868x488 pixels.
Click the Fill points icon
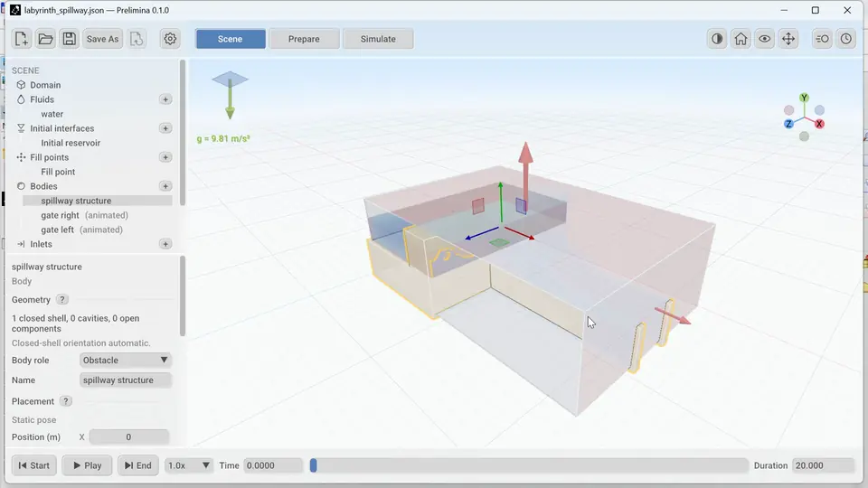tap(21, 157)
